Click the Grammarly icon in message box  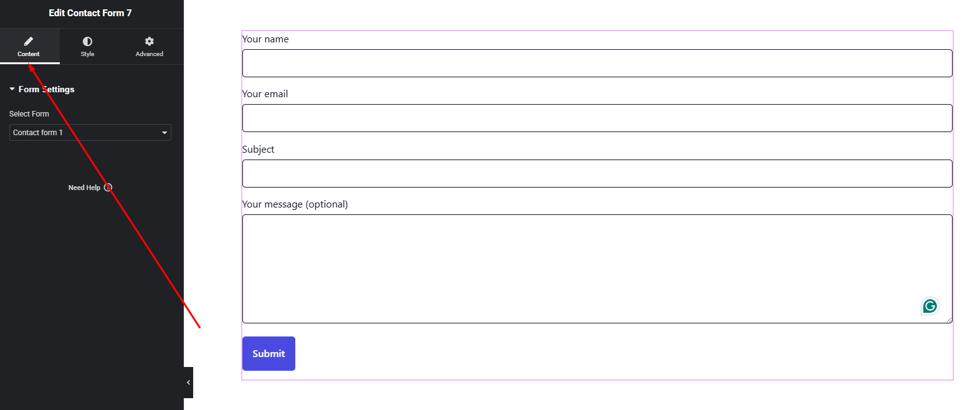point(930,306)
